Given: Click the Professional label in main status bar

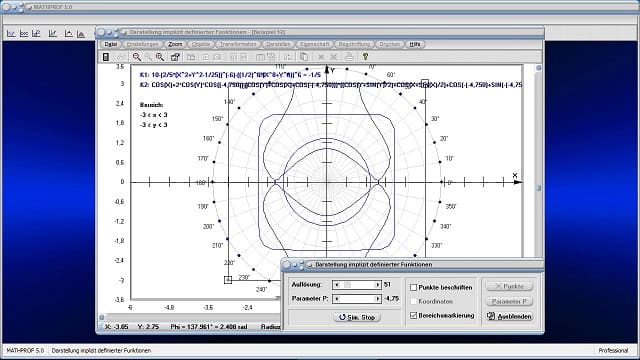Looking at the screenshot, I should coord(613,350).
